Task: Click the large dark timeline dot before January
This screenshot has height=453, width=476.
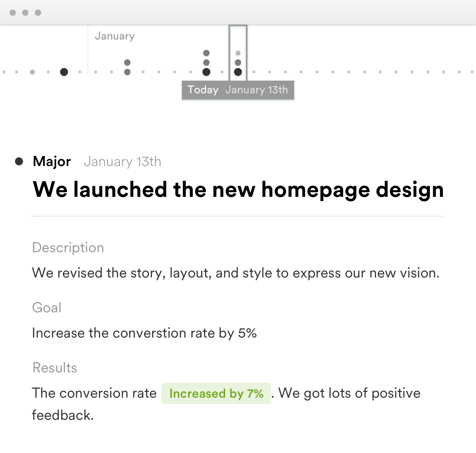Action: [64, 72]
